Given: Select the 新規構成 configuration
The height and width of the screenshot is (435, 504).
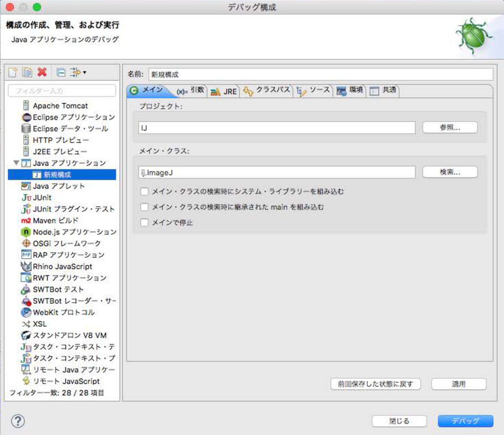Looking at the screenshot, I should click(62, 175).
